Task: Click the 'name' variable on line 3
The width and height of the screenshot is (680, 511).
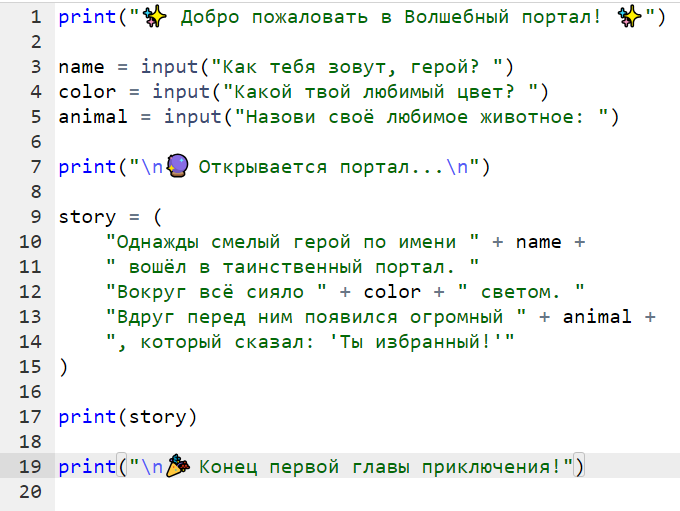Action: coord(82,67)
